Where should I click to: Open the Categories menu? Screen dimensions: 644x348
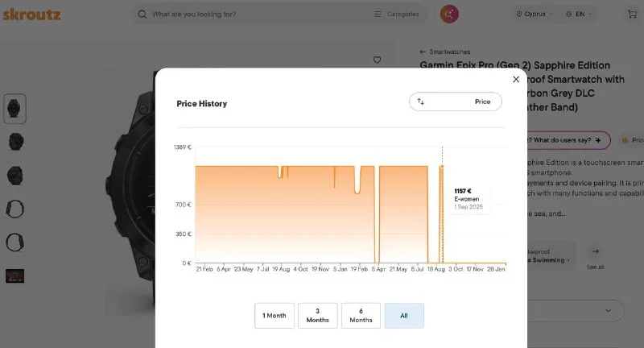(396, 14)
